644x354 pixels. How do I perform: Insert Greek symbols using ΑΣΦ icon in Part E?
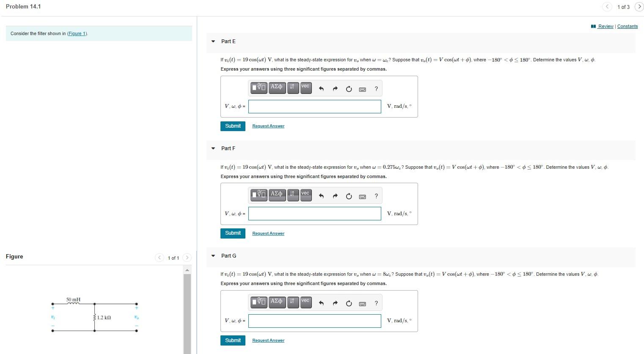(277, 88)
